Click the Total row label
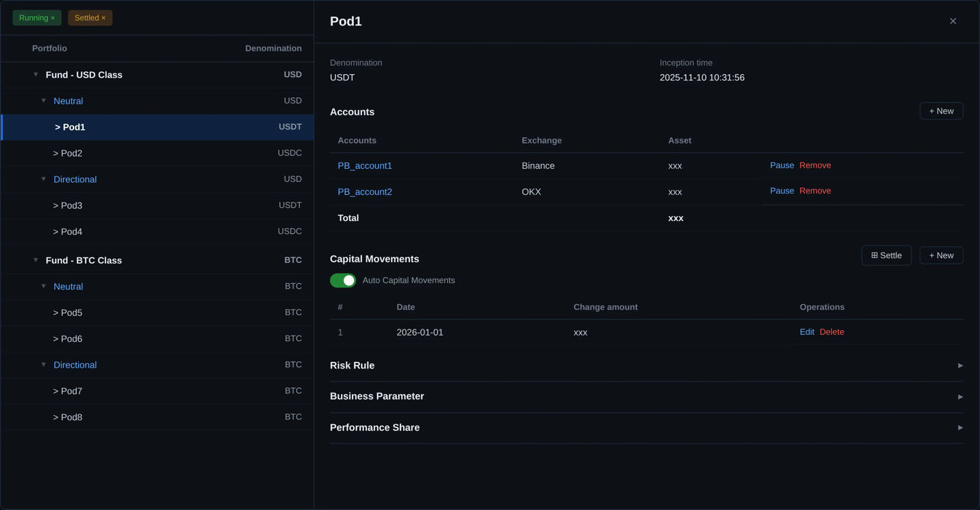This screenshot has height=510, width=980. (x=348, y=218)
